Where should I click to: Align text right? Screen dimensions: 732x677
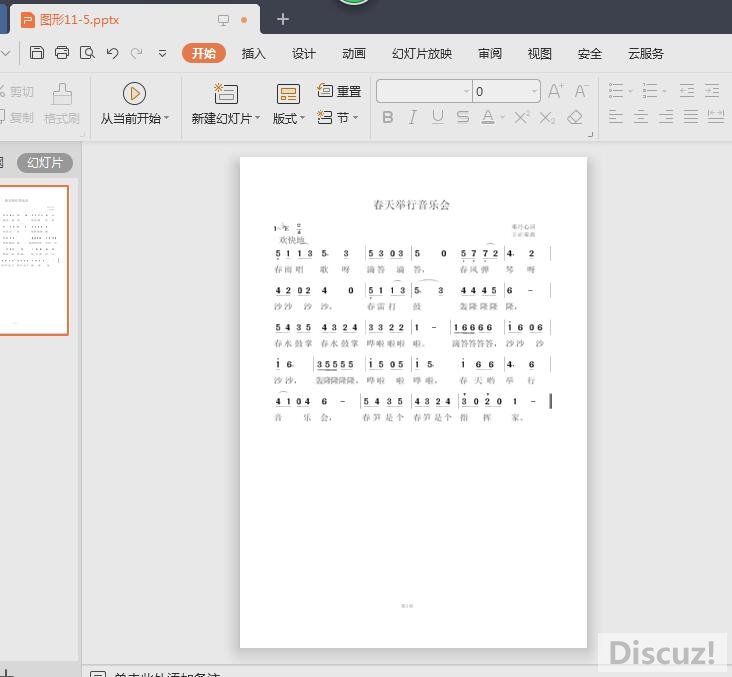tap(666, 116)
